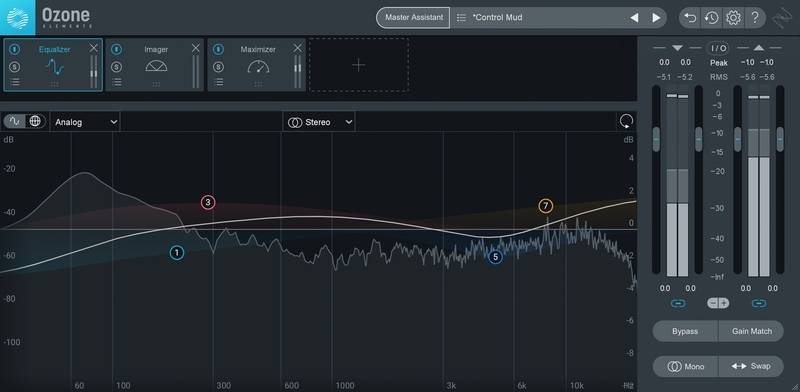800x392 pixels.
Task: Switch to the globe all-bands view icon
Action: point(35,121)
